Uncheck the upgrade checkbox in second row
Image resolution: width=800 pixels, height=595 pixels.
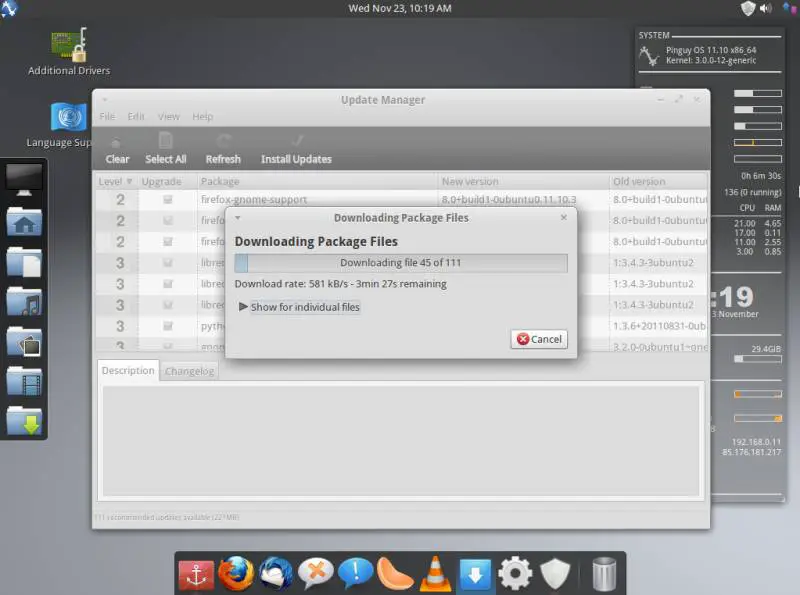[168, 221]
